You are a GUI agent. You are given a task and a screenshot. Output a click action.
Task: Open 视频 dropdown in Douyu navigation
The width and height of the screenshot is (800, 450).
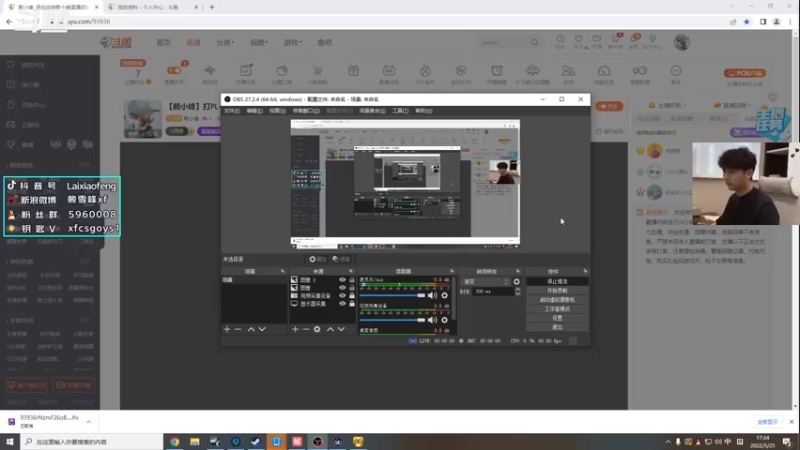pyautogui.click(x=259, y=43)
